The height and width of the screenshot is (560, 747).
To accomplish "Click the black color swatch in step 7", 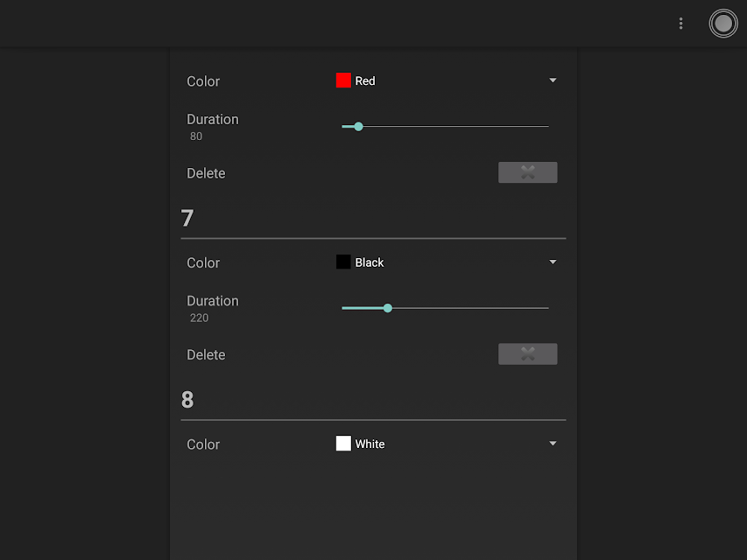I will (343, 262).
